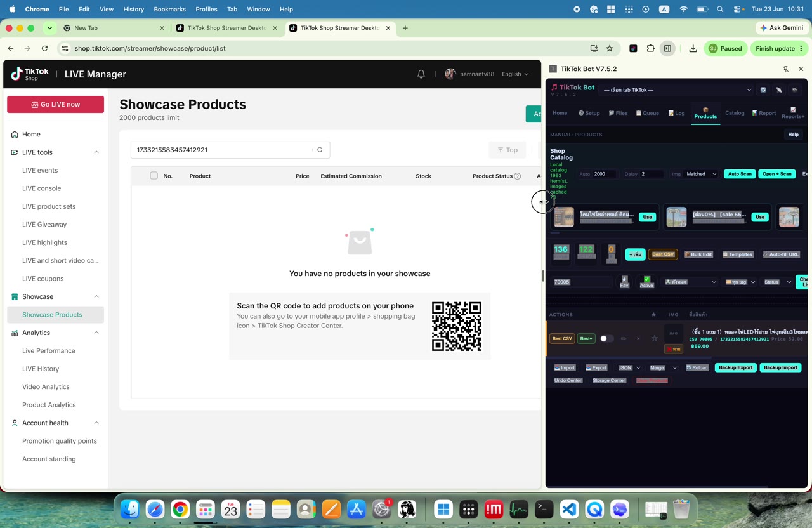The width and height of the screenshot is (812, 528).
Task: Click the namnantv88 profile avatar
Action: point(450,74)
